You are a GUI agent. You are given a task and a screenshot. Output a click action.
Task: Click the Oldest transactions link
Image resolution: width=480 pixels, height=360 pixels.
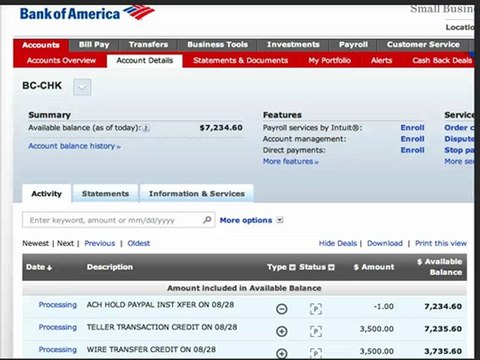(x=139, y=243)
